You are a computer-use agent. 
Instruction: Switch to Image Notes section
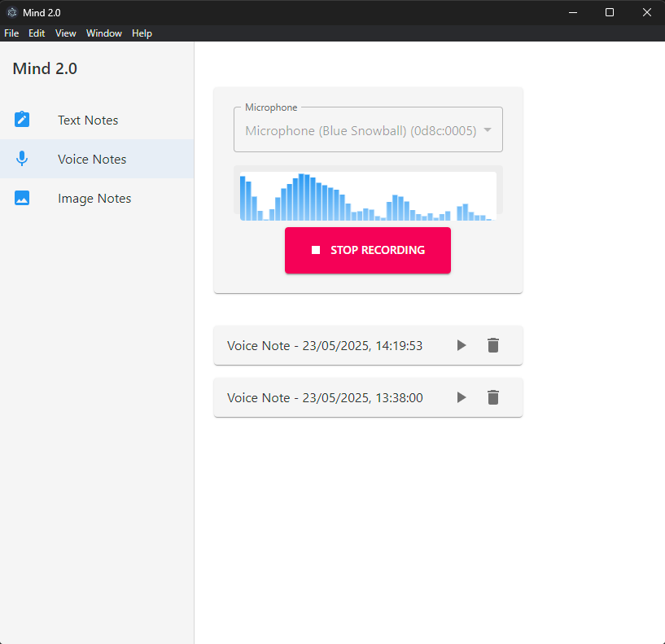(94, 198)
